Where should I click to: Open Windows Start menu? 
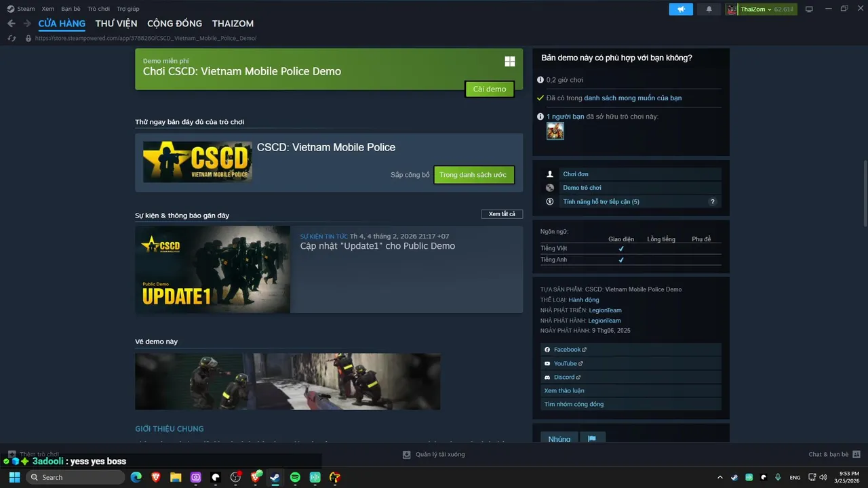pyautogui.click(x=14, y=477)
